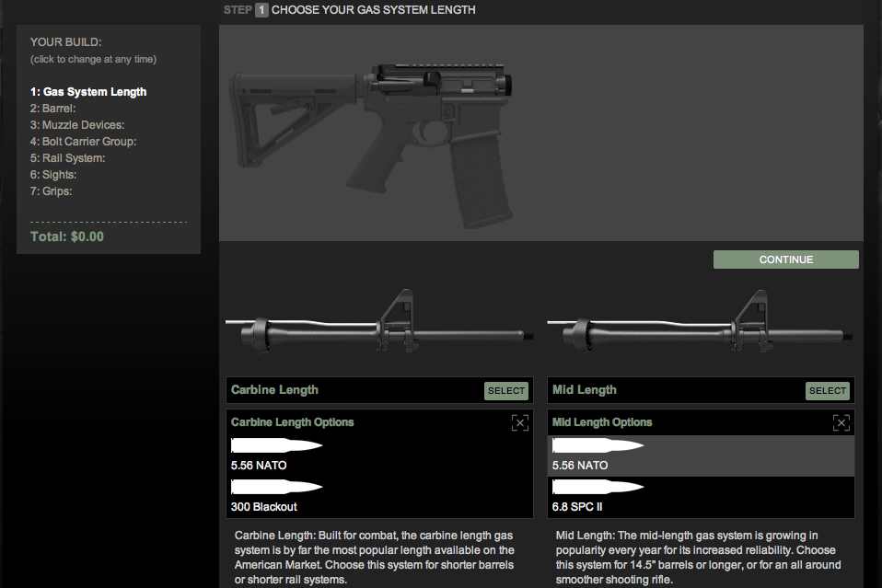Viewport: 882px width, 588px height.
Task: Choose 5.56 NATO under Carbine Length Options
Action: (x=379, y=455)
